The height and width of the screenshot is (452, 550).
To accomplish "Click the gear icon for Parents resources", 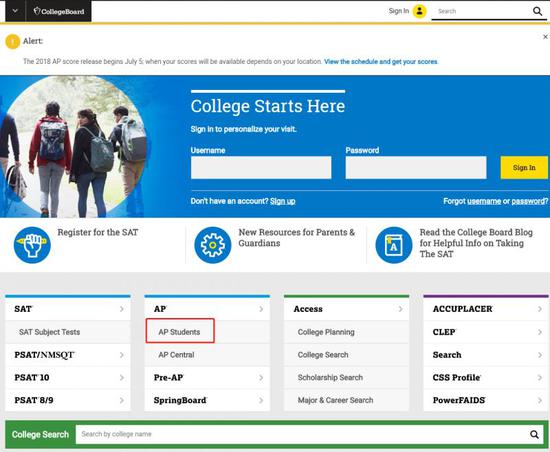I will point(213,245).
